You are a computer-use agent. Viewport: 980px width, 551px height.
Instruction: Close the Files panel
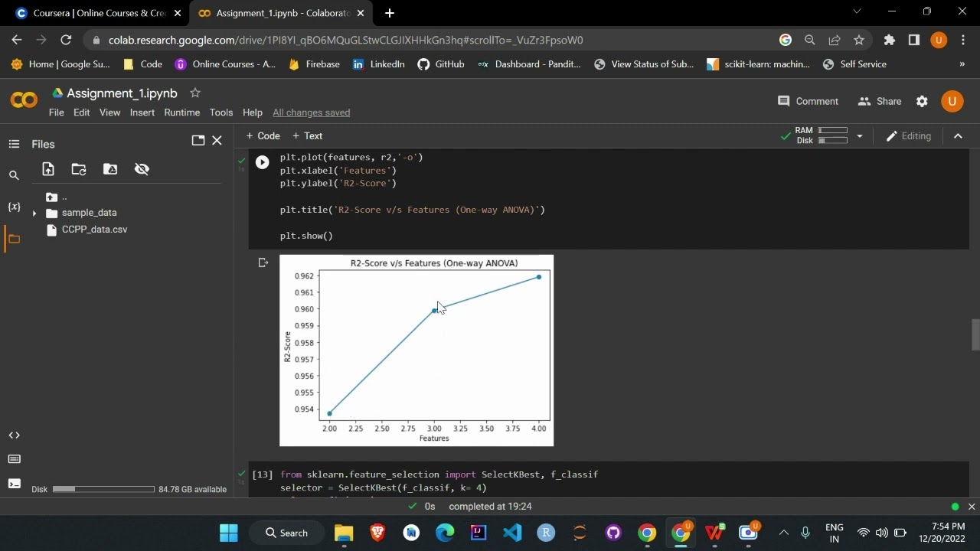(217, 140)
